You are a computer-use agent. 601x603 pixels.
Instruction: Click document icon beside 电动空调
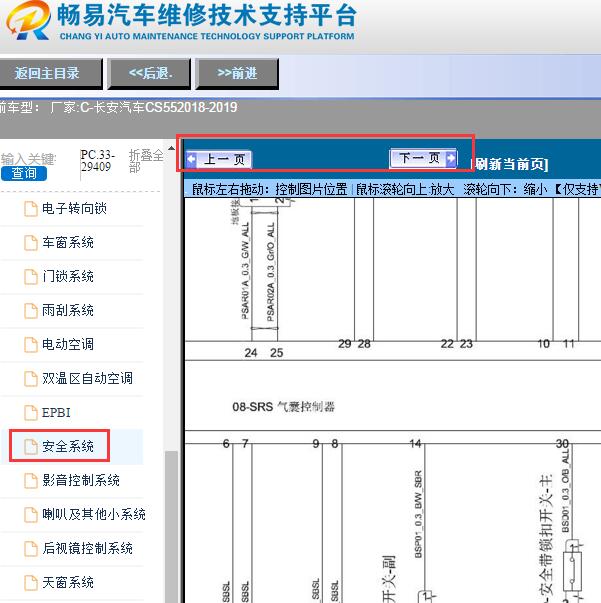coord(31,345)
